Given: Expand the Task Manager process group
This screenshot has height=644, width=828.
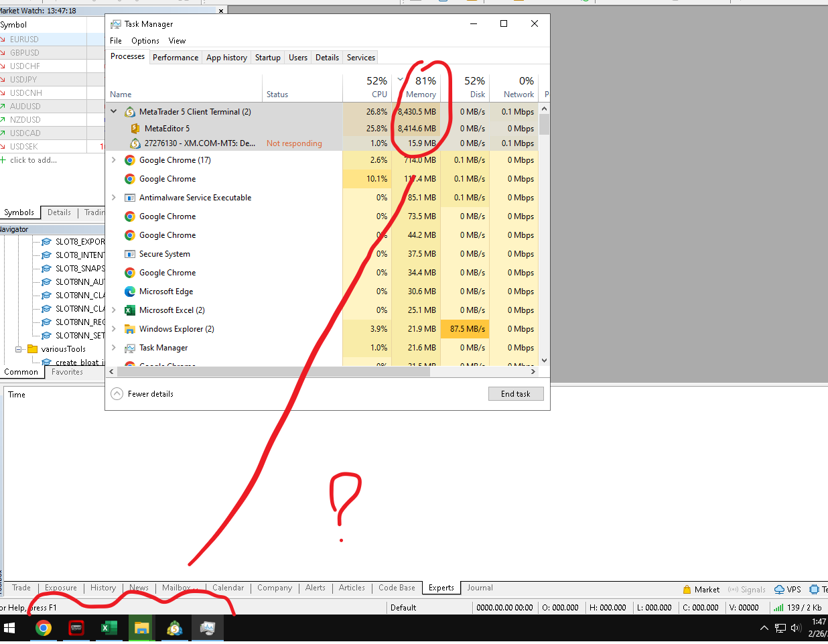Looking at the screenshot, I should 114,348.
